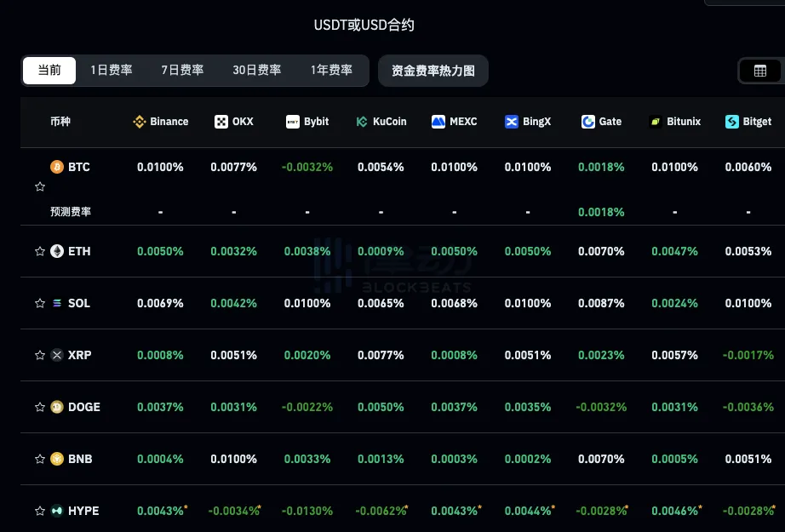Favorite BTC with the star toggle

pos(40,186)
